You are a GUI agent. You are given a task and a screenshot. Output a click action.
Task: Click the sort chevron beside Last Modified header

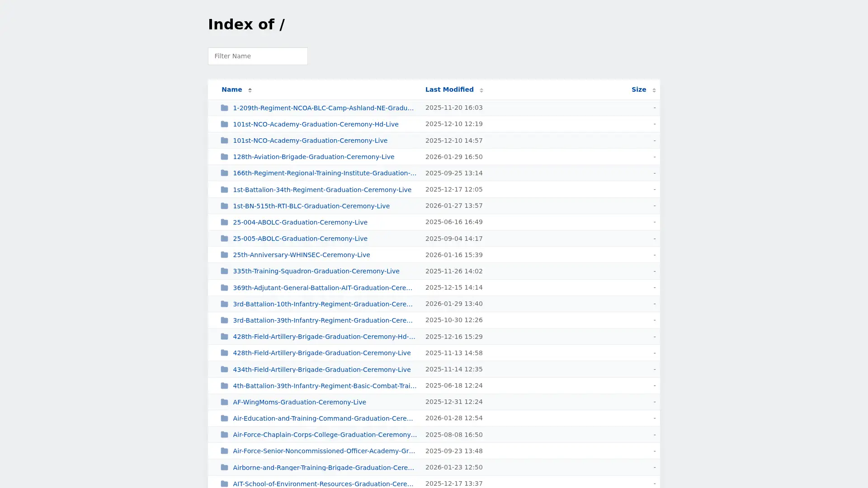(x=481, y=90)
